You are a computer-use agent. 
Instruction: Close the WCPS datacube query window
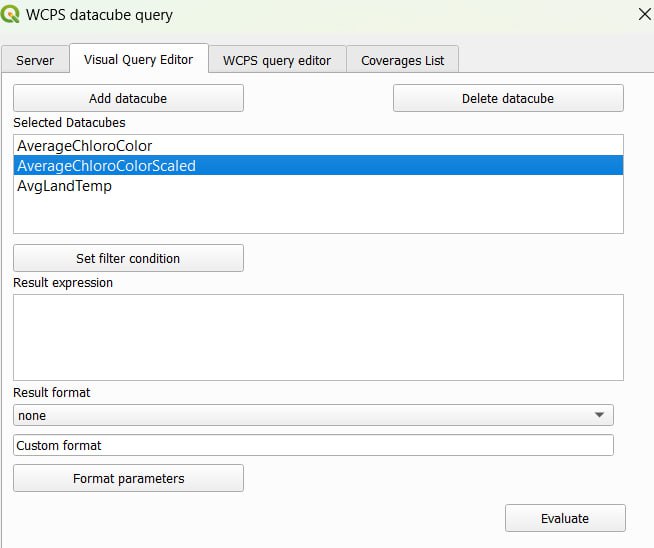(x=641, y=14)
